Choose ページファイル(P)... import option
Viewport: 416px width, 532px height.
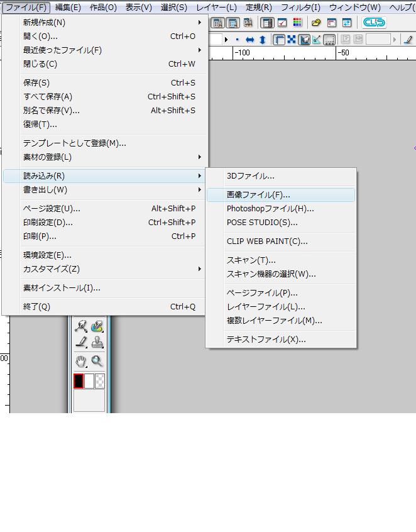pyautogui.click(x=281, y=293)
